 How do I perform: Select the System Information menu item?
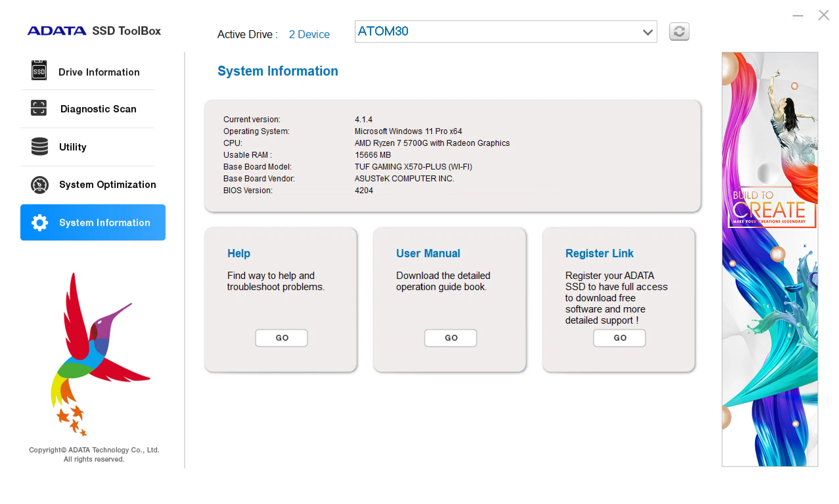click(x=93, y=222)
